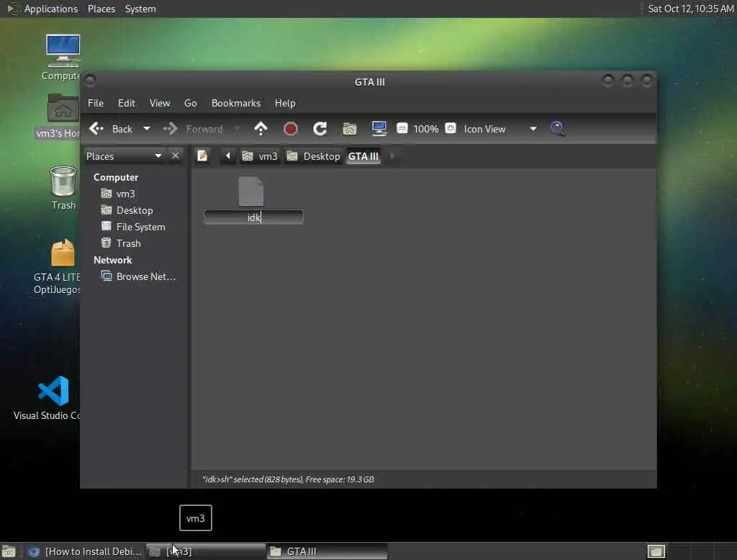Switch to the GTA III taskbar window
This screenshot has width=737, height=560.
point(327,551)
